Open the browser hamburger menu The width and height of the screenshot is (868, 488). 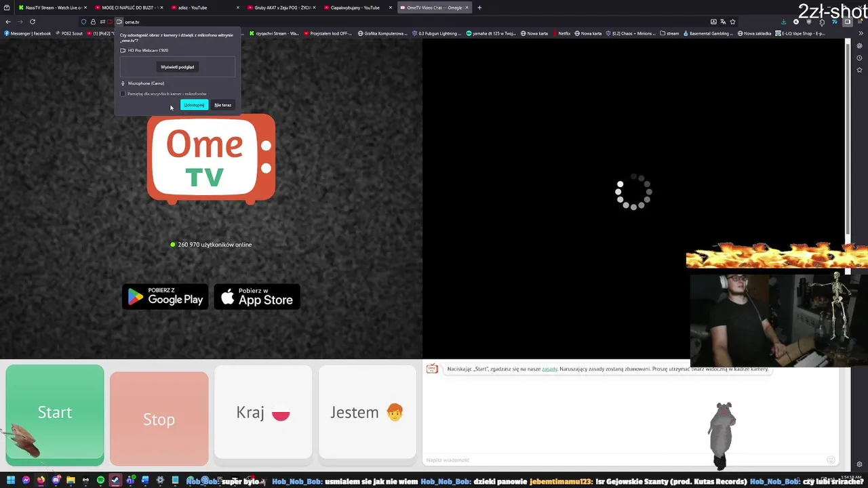(x=861, y=22)
